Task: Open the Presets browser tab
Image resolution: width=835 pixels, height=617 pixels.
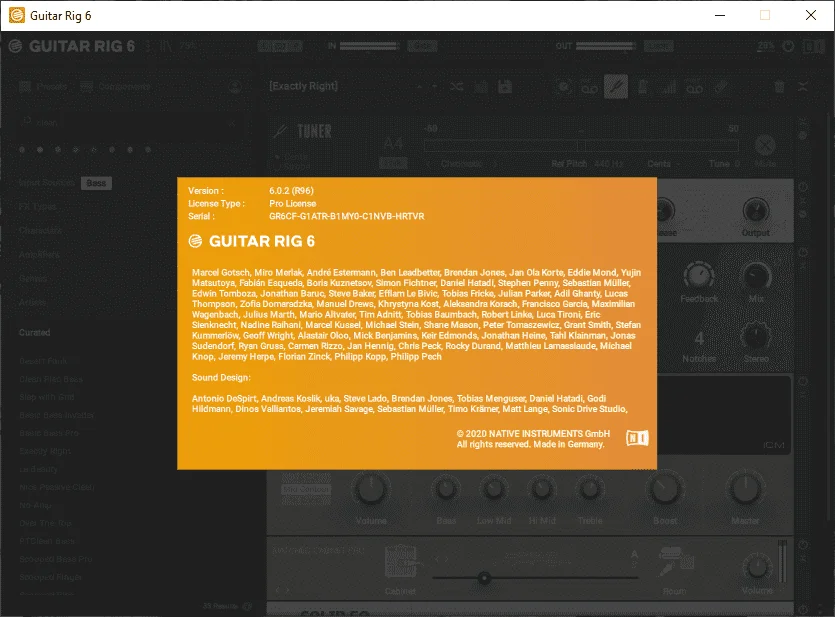Action: point(43,87)
